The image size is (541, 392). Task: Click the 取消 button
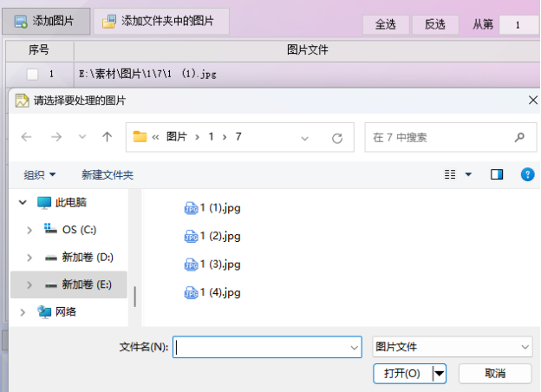click(x=495, y=374)
